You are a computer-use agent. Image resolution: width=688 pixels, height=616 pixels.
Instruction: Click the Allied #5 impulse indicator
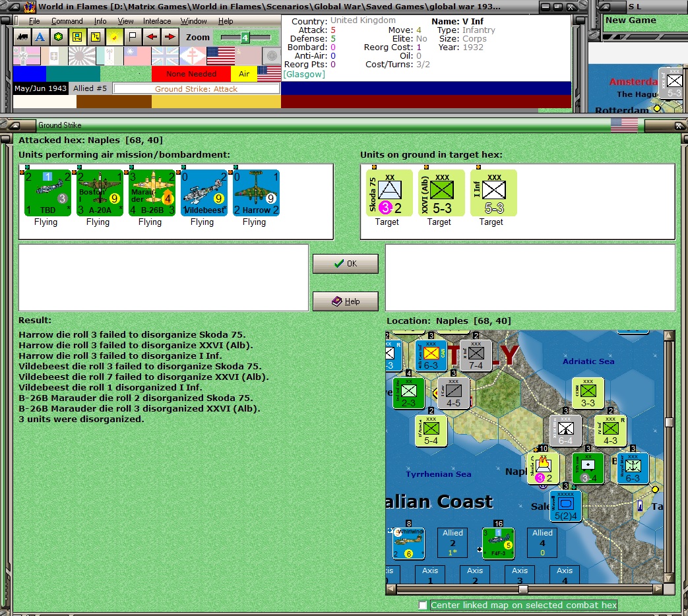click(90, 88)
